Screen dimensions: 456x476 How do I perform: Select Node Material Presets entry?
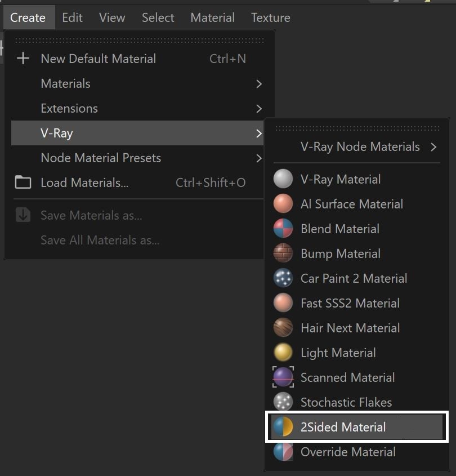(137, 158)
